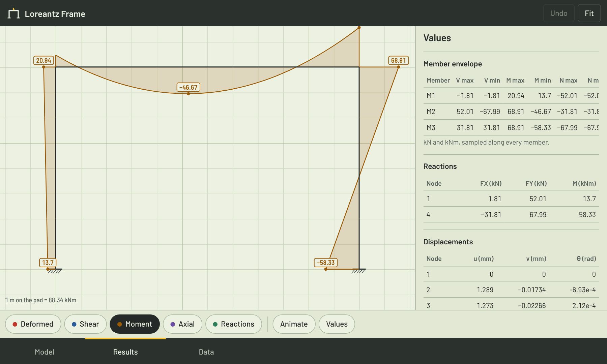The width and height of the screenshot is (607, 364).
Task: Select the M2 row in Member envelope table
Action: (511, 112)
